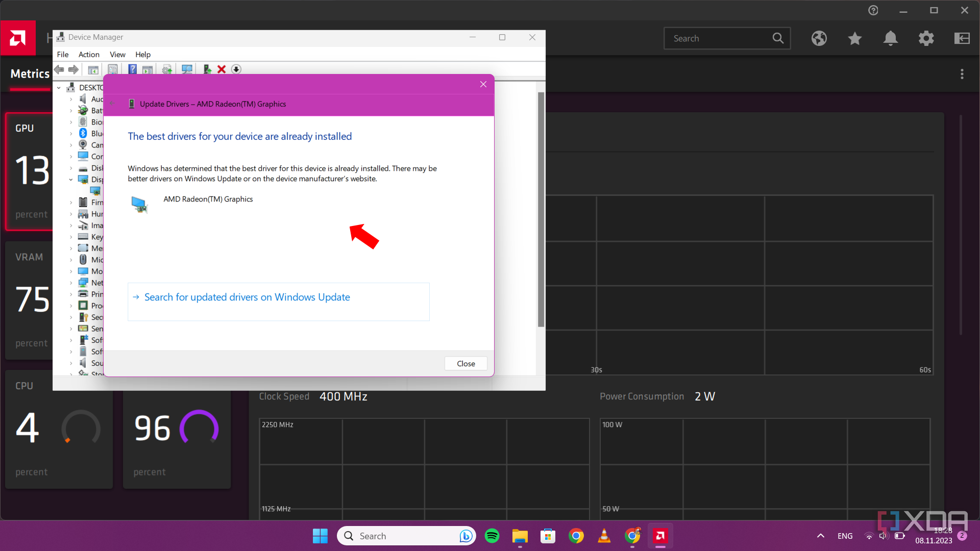Open the AMD Software notifications bell
The image size is (980, 551).
tap(891, 38)
